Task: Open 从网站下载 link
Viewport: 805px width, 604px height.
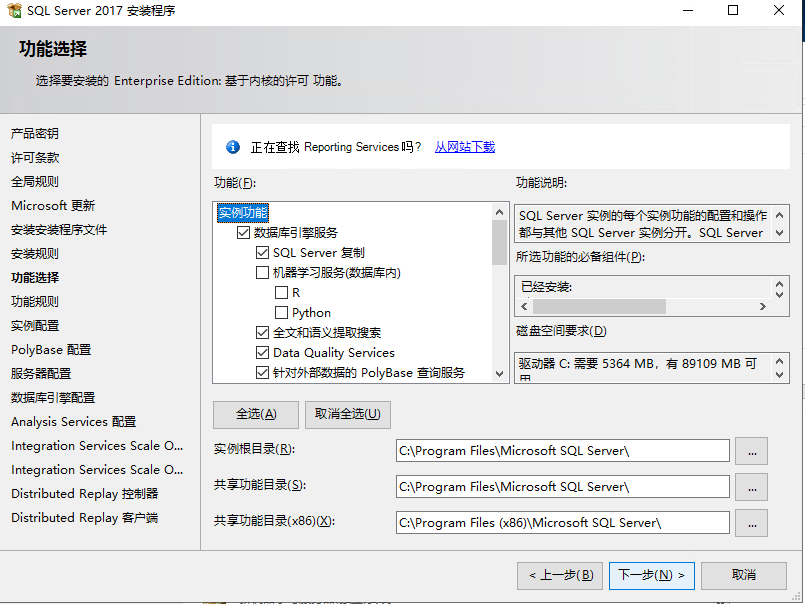Action: (x=463, y=146)
